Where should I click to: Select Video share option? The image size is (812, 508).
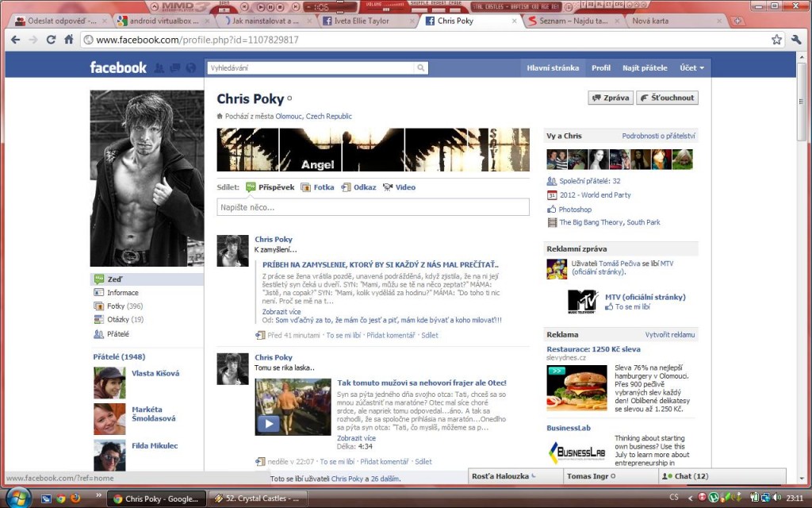click(x=400, y=187)
